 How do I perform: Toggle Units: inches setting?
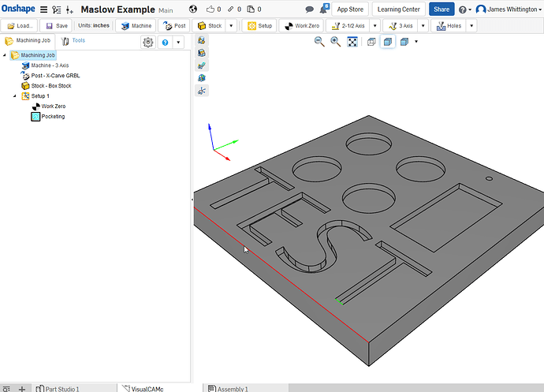click(94, 25)
